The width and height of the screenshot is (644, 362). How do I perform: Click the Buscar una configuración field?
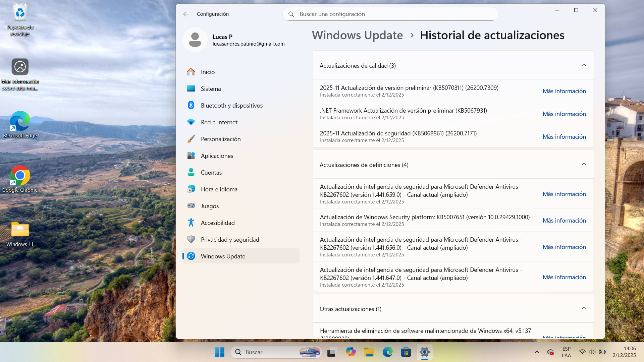[x=391, y=14]
